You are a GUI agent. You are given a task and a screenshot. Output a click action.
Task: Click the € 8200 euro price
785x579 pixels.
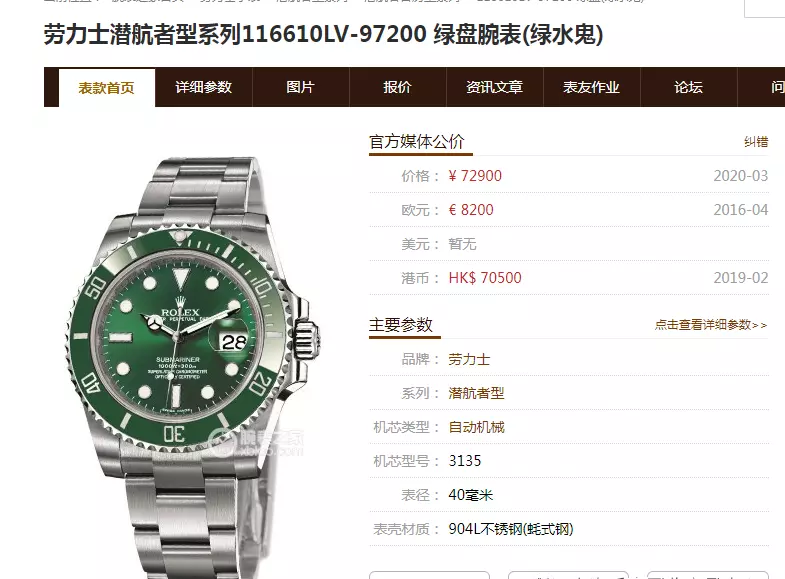(471, 210)
